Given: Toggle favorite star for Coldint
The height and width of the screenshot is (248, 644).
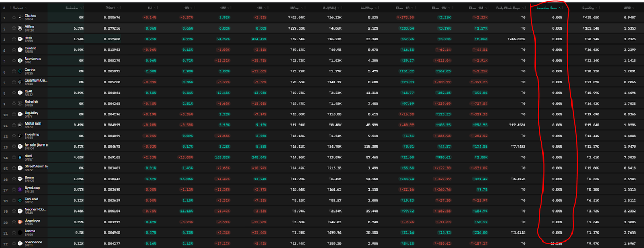Looking at the screenshot, I should [14, 49].
